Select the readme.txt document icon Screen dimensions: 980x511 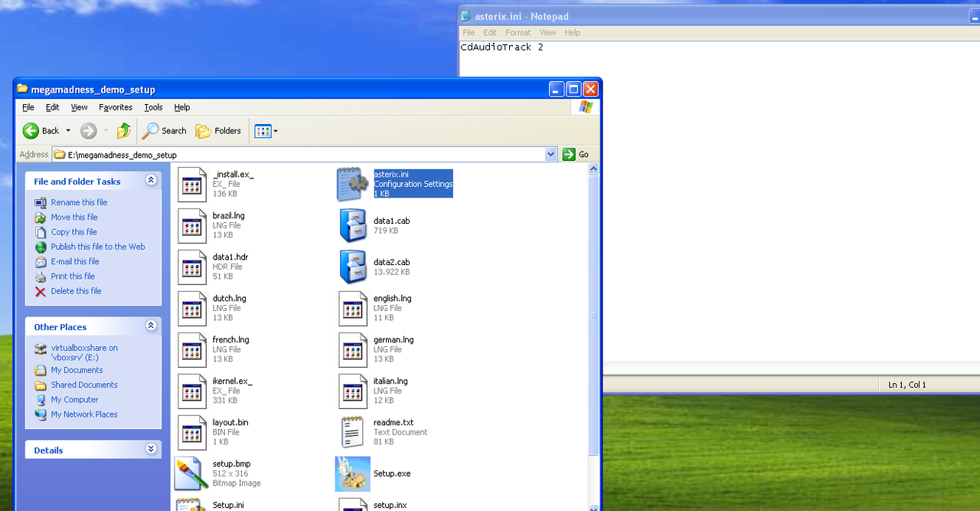pyautogui.click(x=352, y=433)
